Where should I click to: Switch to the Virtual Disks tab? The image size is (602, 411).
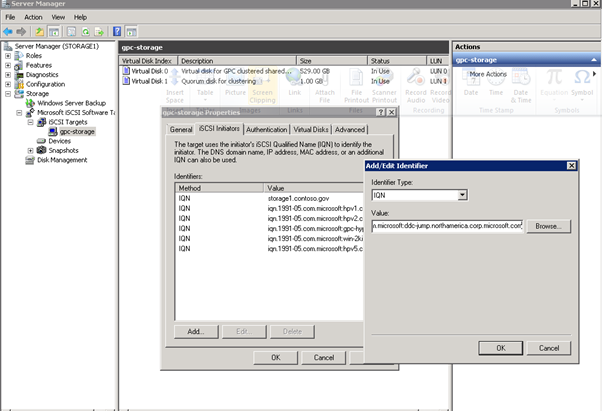[311, 130]
